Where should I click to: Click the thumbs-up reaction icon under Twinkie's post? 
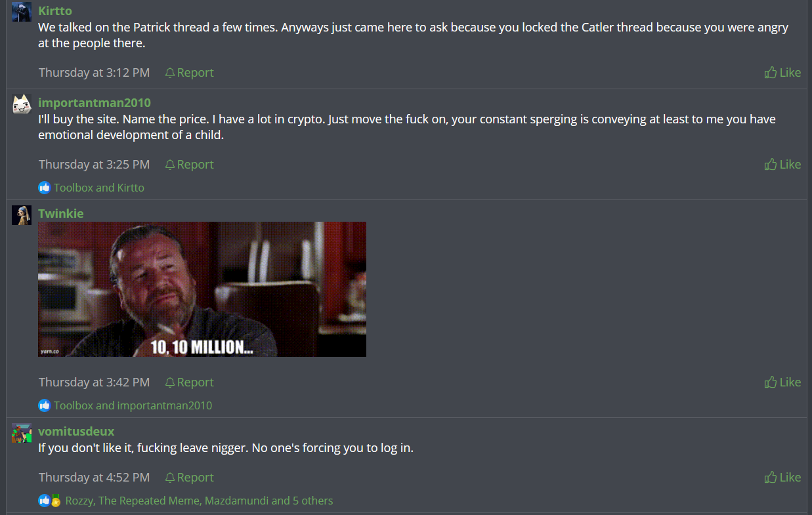(x=44, y=405)
